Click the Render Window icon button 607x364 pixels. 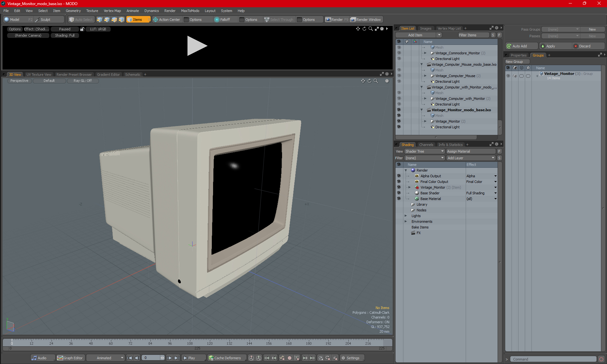coord(353,20)
